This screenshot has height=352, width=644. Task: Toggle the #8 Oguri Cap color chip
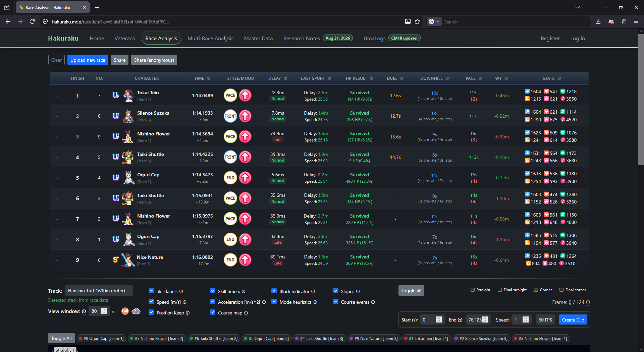click(101, 339)
